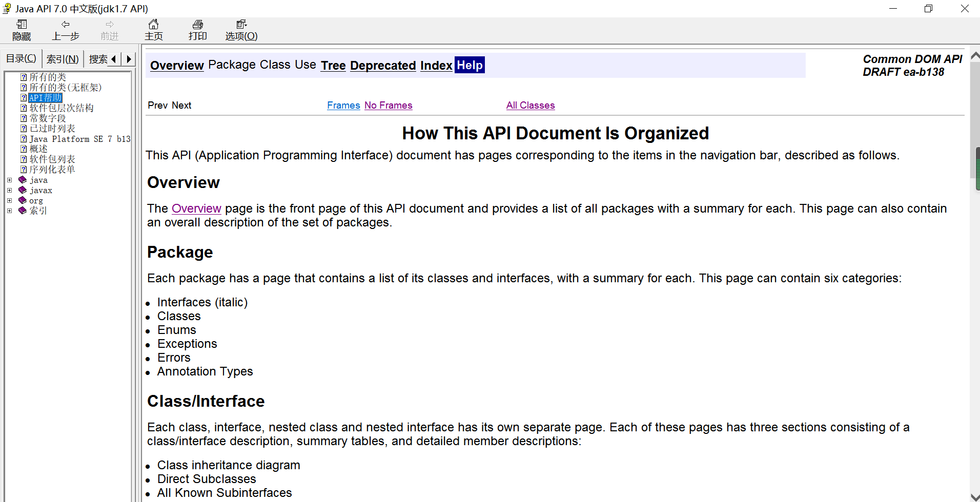Open the Overview link in the navigation bar

177,66
